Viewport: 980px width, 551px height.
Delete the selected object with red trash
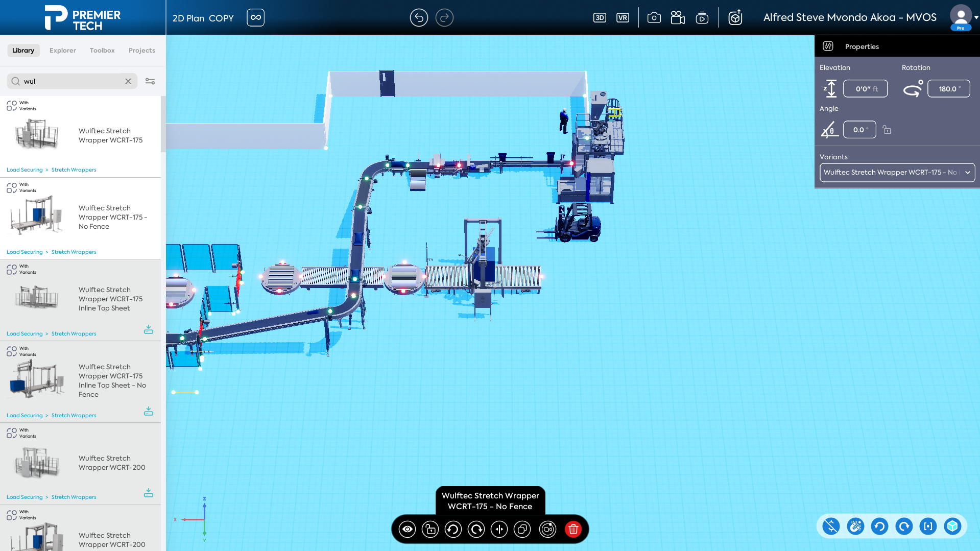[x=573, y=529]
